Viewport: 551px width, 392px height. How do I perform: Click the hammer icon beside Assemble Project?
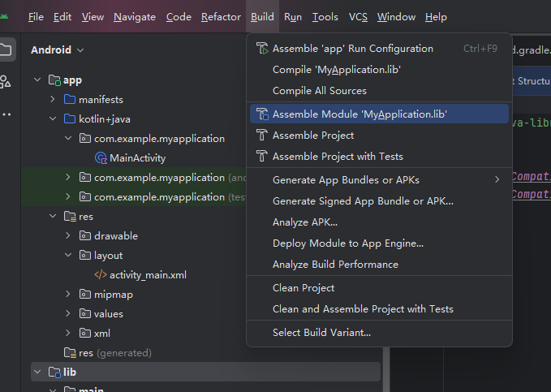click(262, 136)
